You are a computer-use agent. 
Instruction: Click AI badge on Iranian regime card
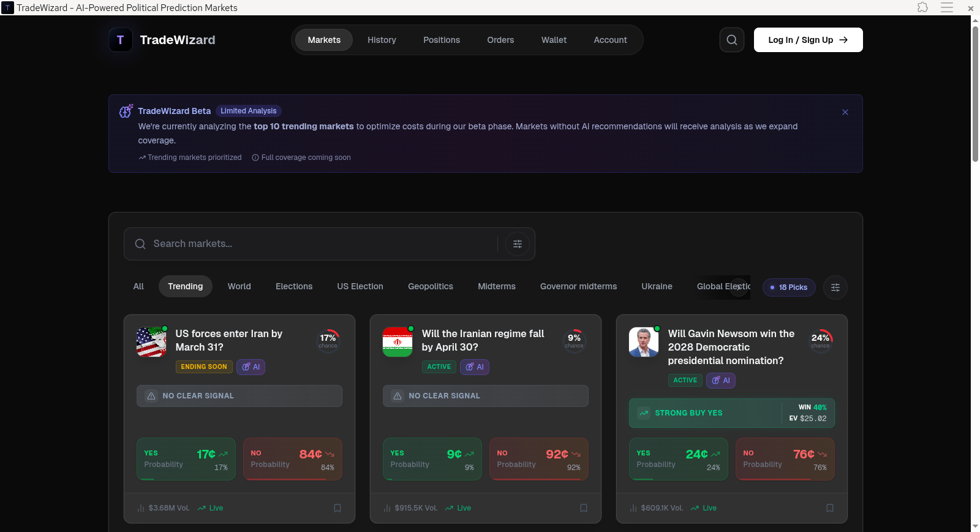475,367
